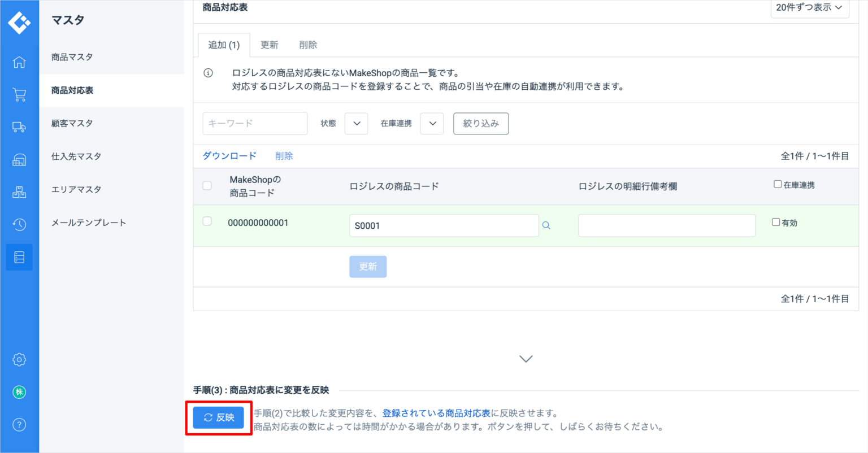Open the 20件ずつ表示 page size dropdown

pyautogui.click(x=809, y=8)
